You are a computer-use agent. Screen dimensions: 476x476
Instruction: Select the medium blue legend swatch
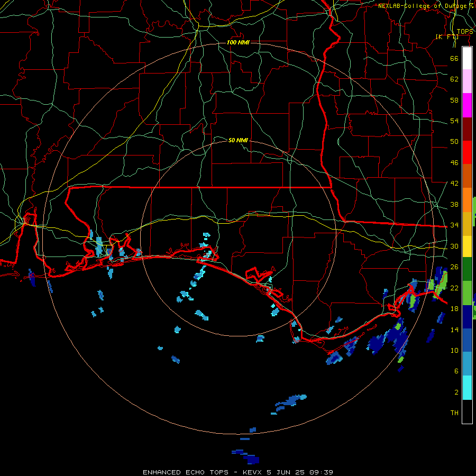click(x=467, y=340)
